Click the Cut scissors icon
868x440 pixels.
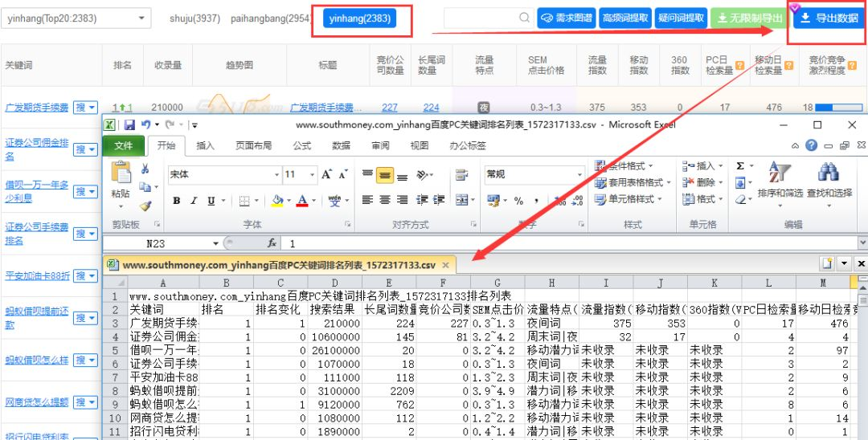tap(145, 169)
